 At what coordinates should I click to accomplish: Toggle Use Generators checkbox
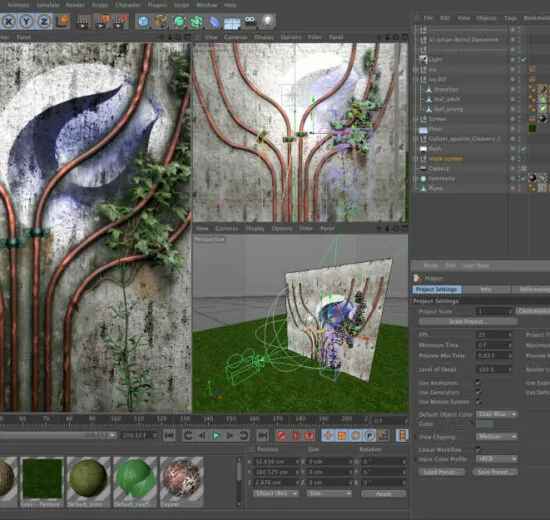(x=478, y=392)
